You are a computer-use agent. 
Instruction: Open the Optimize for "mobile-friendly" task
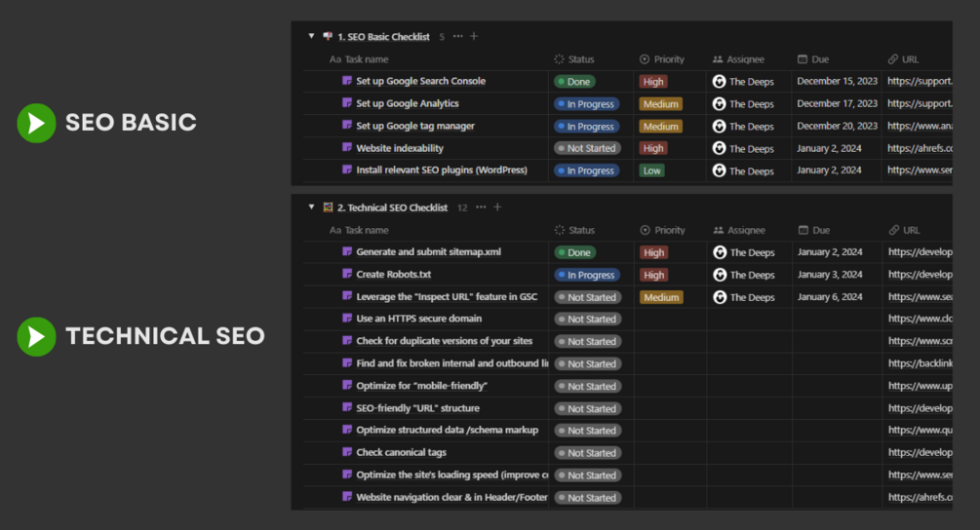(421, 386)
